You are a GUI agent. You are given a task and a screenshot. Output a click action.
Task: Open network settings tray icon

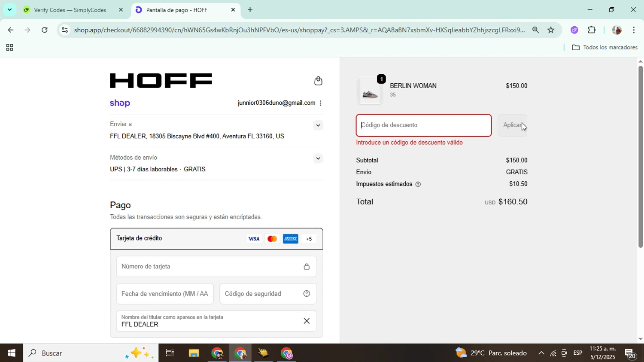click(x=553, y=354)
